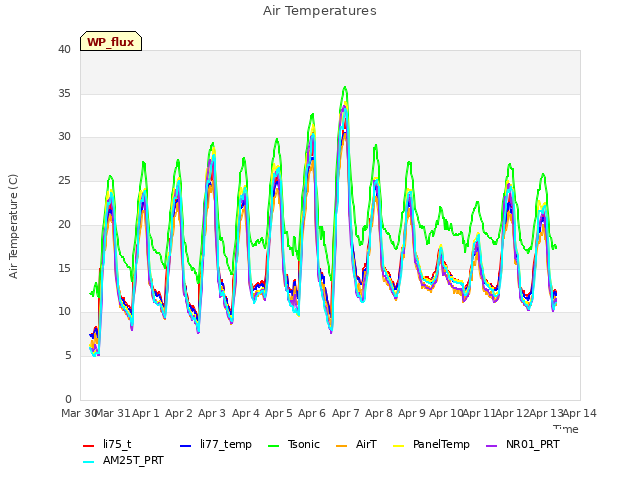Click the AM25T_PRT legend entry

(x=123, y=460)
